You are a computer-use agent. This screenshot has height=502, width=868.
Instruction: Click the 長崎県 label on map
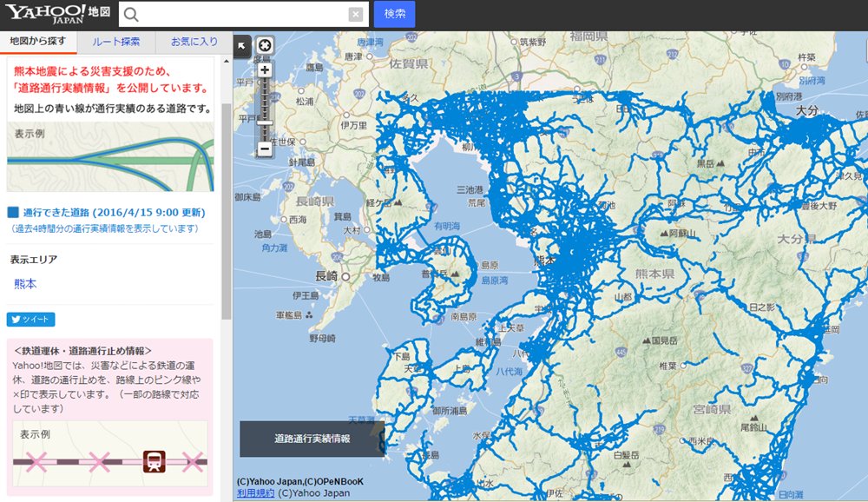click(315, 201)
